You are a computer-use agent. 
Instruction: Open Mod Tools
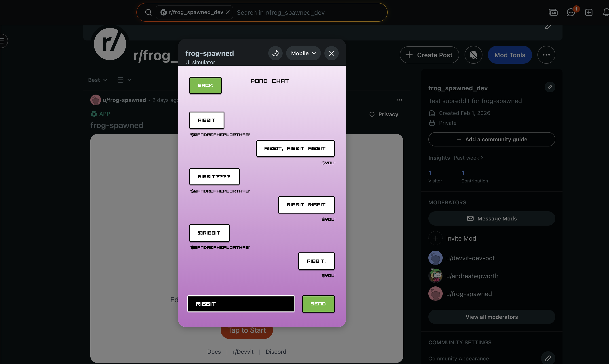[x=510, y=55]
